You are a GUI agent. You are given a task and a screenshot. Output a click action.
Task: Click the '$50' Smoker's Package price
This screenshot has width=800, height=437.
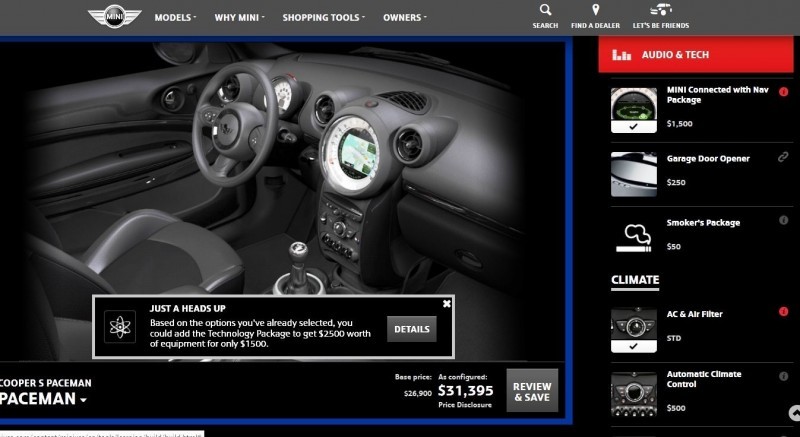point(673,246)
